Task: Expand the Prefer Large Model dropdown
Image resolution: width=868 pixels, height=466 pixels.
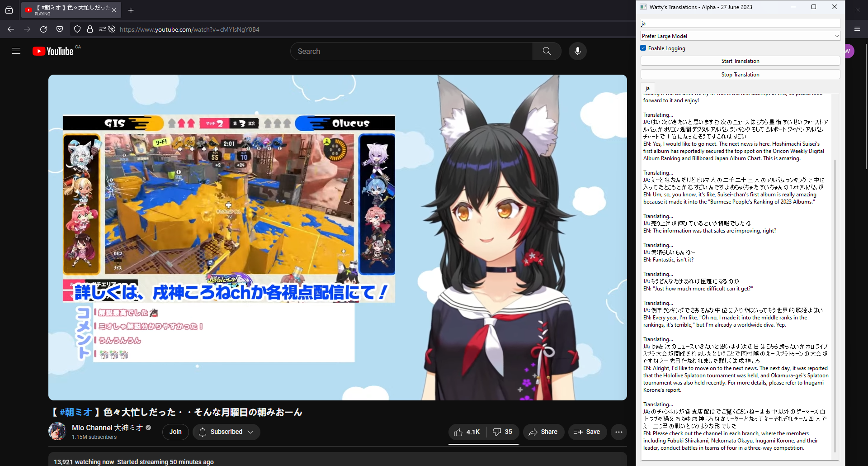Action: pos(740,36)
